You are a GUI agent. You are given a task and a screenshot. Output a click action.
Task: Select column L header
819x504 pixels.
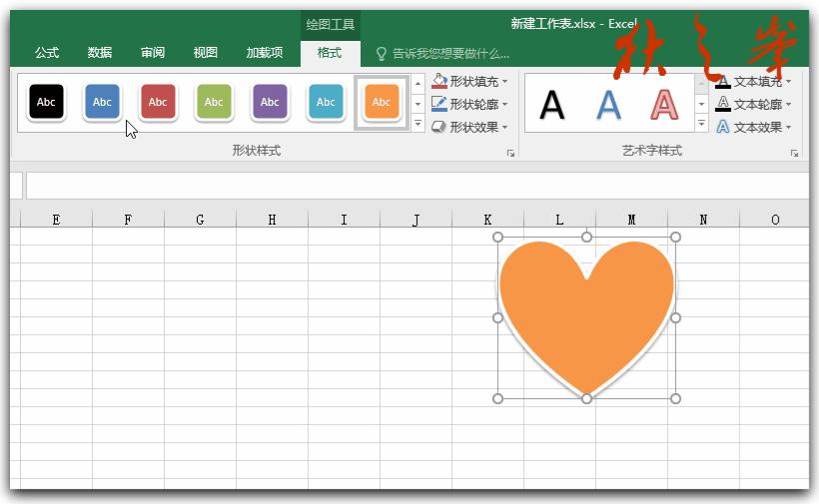(x=559, y=220)
